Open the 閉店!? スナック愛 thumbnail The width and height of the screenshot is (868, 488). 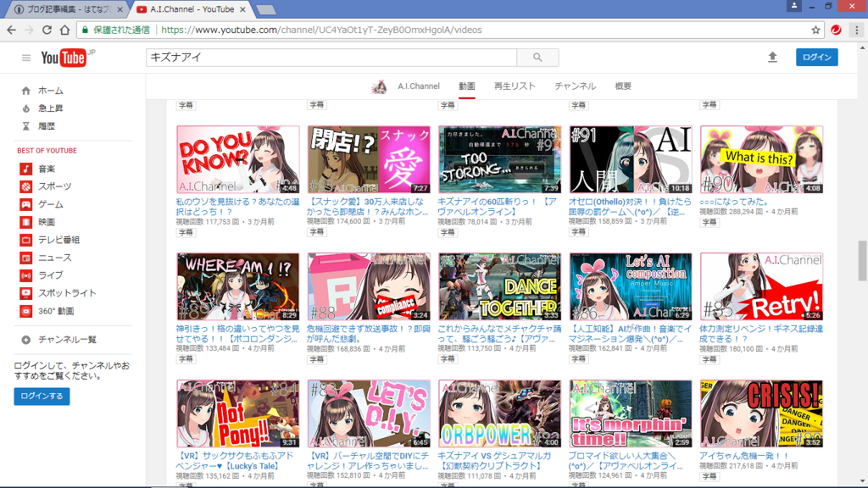[x=369, y=159]
